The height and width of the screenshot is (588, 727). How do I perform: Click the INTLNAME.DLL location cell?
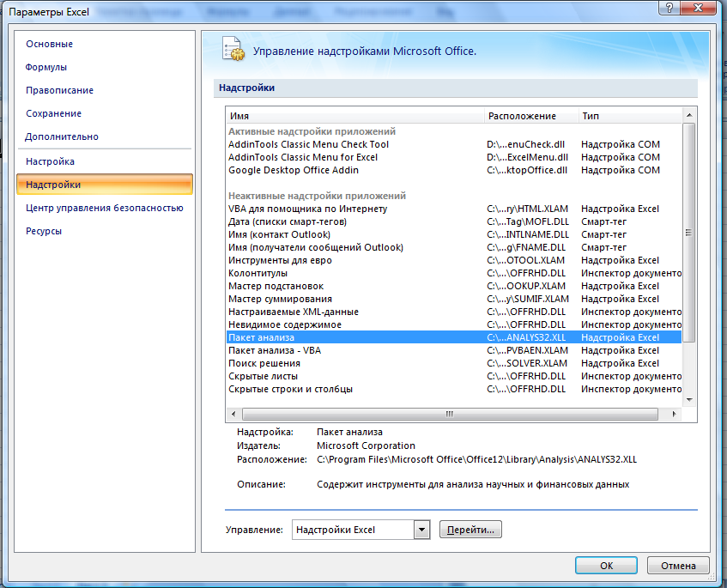(x=528, y=234)
